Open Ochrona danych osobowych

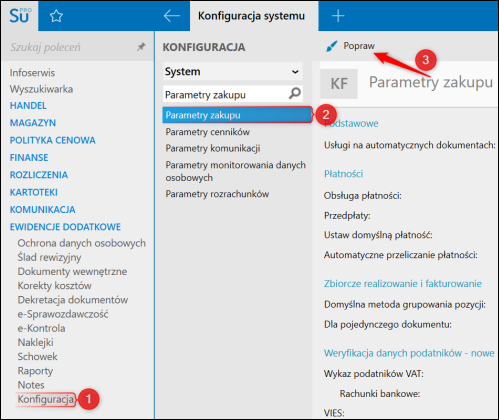point(81,243)
